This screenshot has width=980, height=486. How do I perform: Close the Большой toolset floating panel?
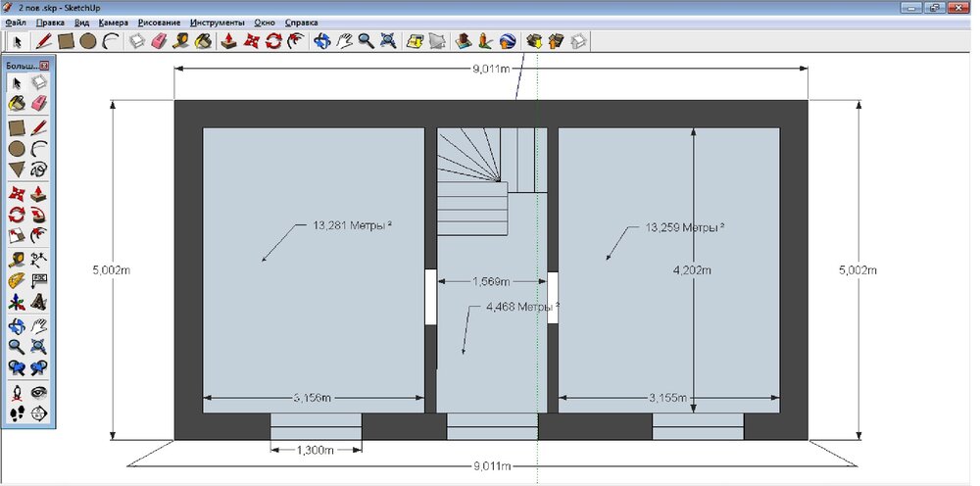[44, 65]
